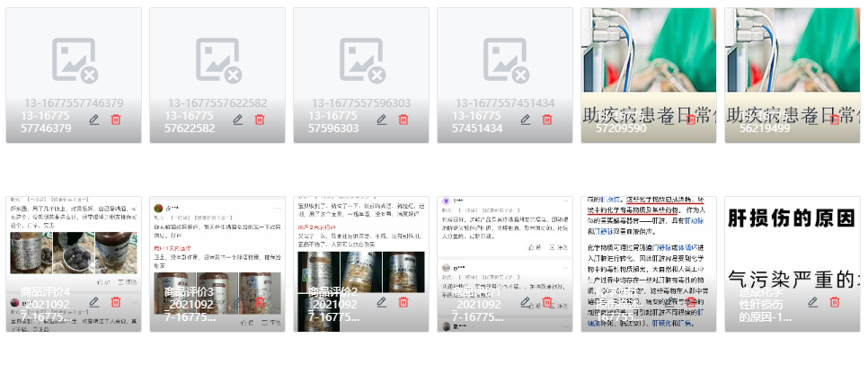Delete the image ending in 56219499

coord(835,119)
